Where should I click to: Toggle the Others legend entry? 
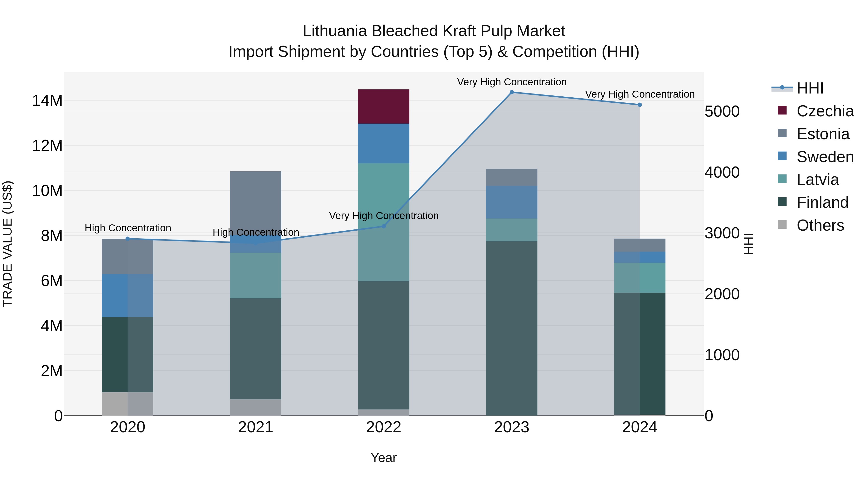tap(811, 225)
